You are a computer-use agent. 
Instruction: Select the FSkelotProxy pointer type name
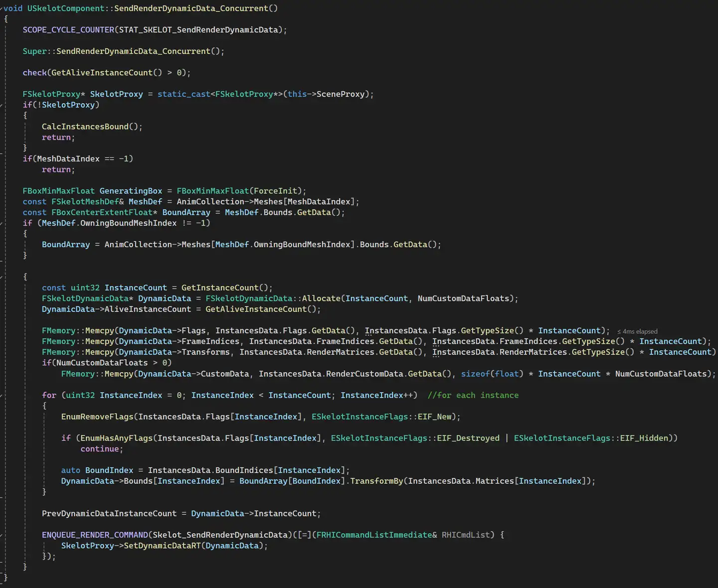tap(51, 94)
